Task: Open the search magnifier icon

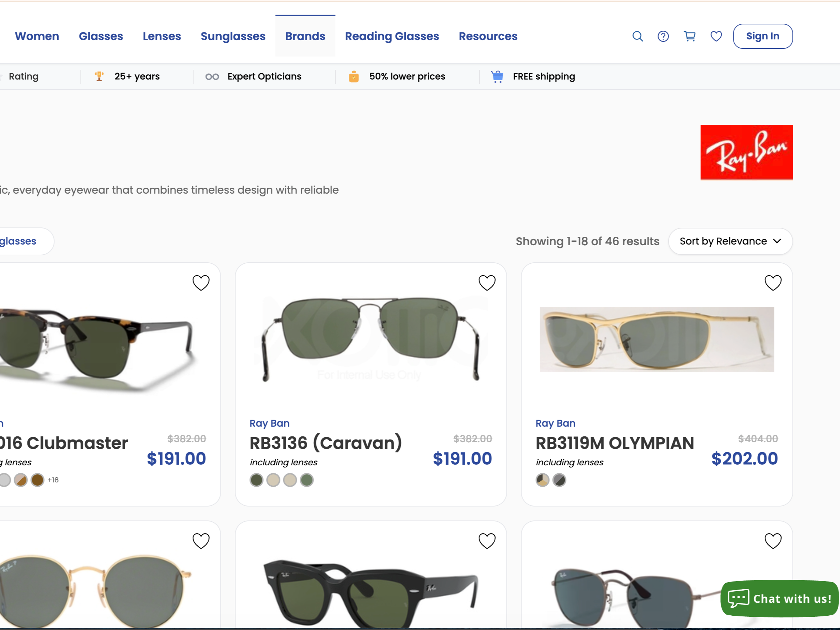Action: click(638, 37)
